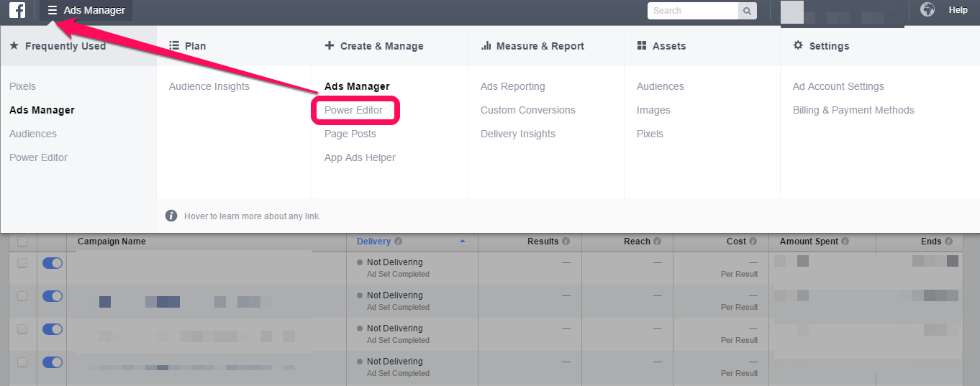980x386 pixels.
Task: Check the fourth campaign row checkbox
Action: 22,362
